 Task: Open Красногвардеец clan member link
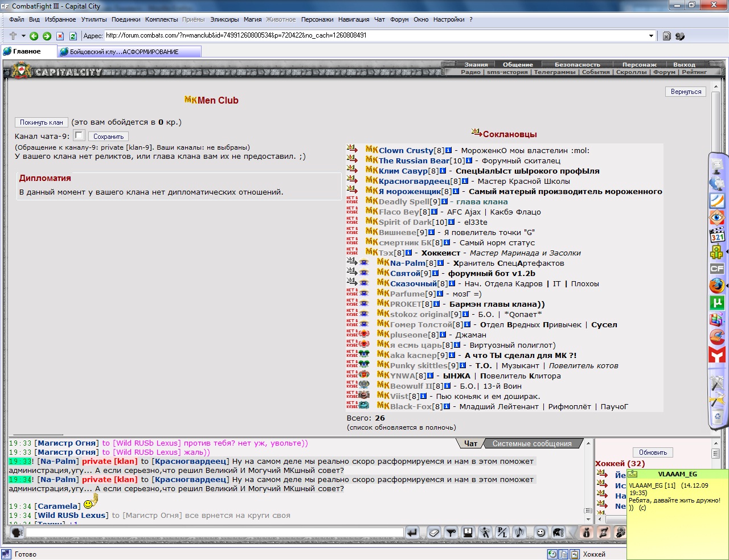tap(414, 181)
